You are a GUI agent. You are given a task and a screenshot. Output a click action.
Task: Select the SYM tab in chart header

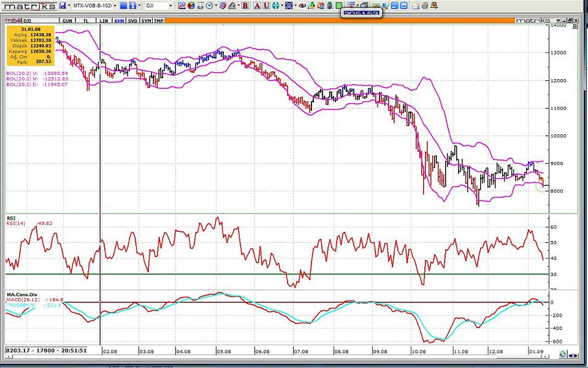click(x=145, y=20)
